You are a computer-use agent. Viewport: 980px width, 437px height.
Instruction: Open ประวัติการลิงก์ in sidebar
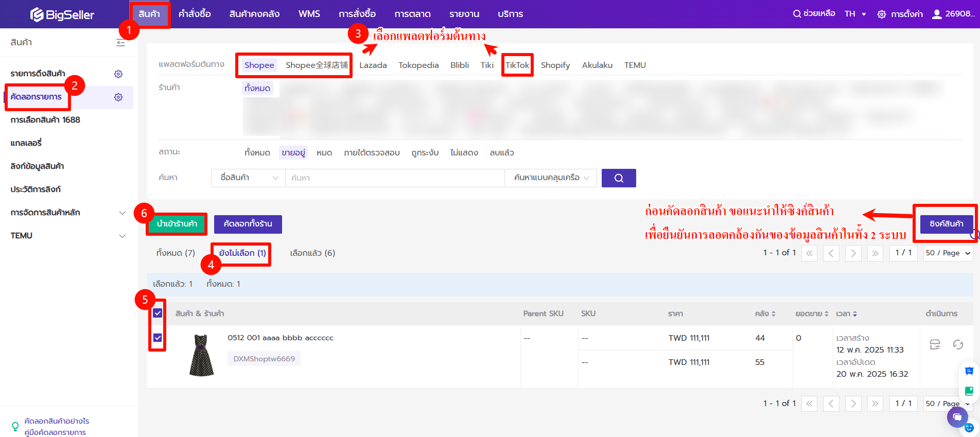(36, 189)
